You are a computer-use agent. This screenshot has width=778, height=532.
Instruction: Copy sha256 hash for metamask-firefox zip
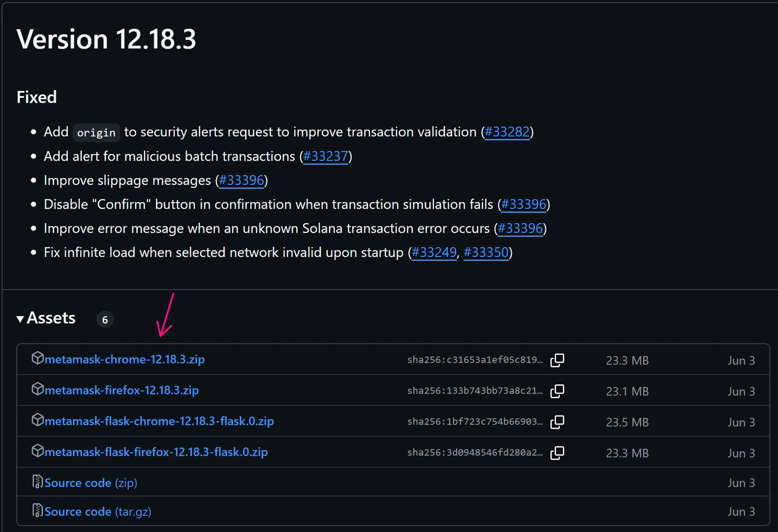557,391
